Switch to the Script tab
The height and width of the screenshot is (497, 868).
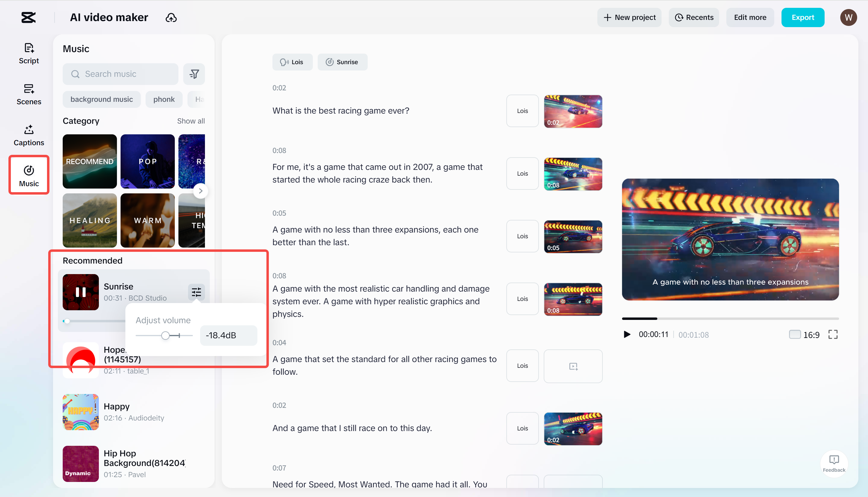29,53
